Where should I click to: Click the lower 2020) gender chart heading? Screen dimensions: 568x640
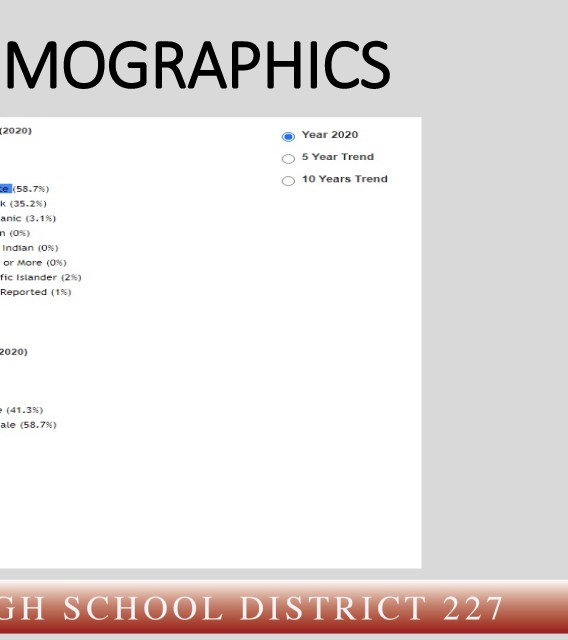[14, 352]
